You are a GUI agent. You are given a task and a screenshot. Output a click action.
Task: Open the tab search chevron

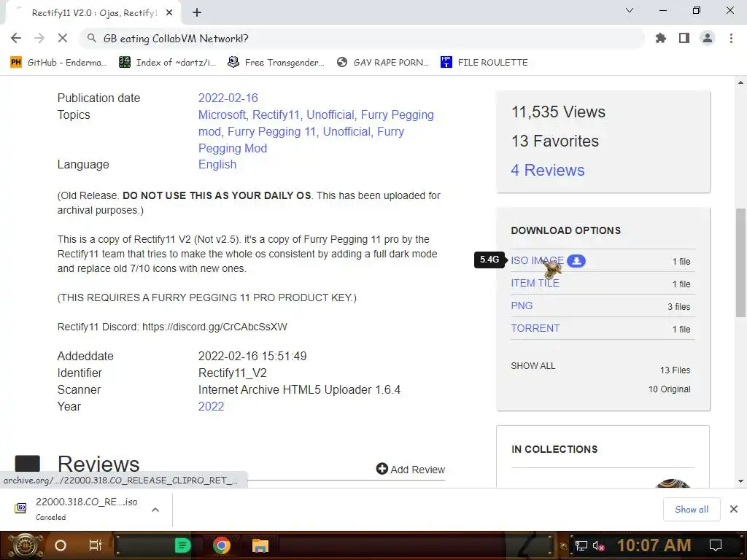click(630, 10)
